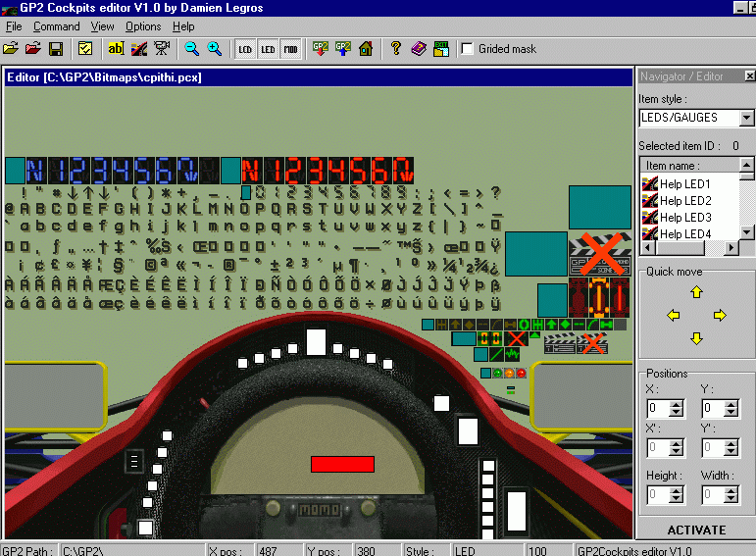Click the yellow 'ab' text icon
Image resolution: width=756 pixels, height=556 pixels.
tap(116, 48)
